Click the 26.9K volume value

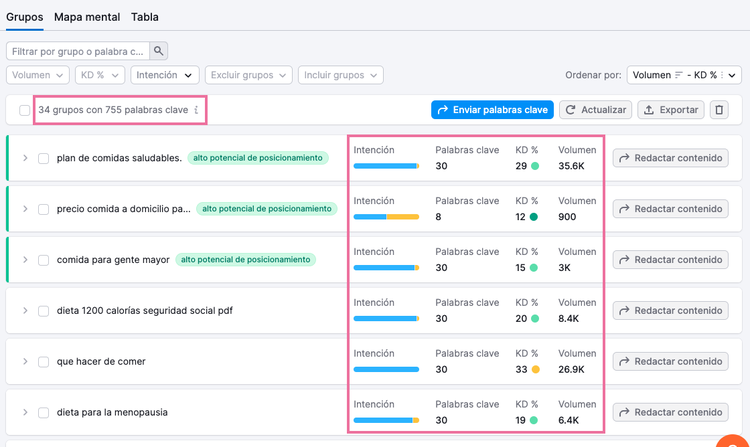coord(571,370)
